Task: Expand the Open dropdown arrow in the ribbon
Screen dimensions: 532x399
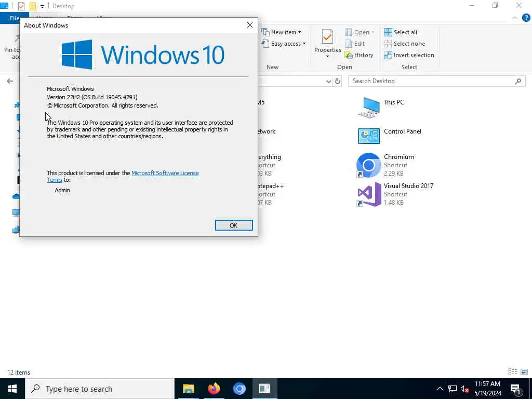Action: 373,32
